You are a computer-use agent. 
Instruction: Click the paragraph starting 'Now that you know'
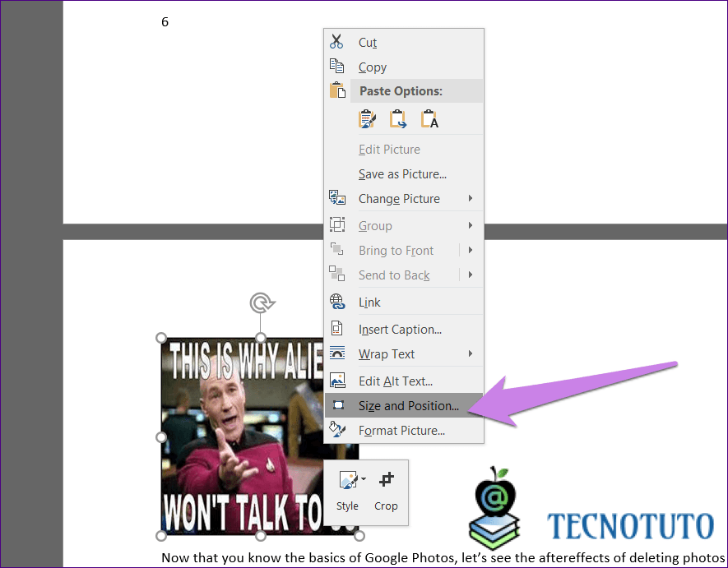click(443, 557)
